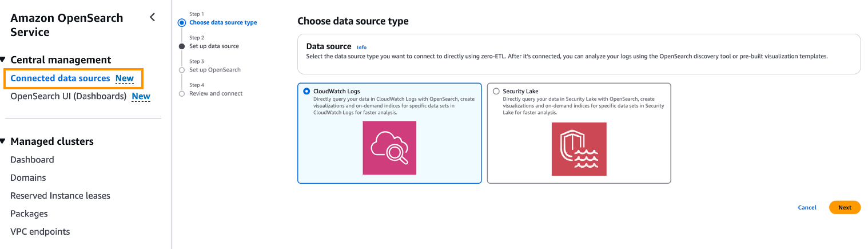Open Connected data sources in sidebar
Screen dimensions: 868x249
tap(60, 78)
